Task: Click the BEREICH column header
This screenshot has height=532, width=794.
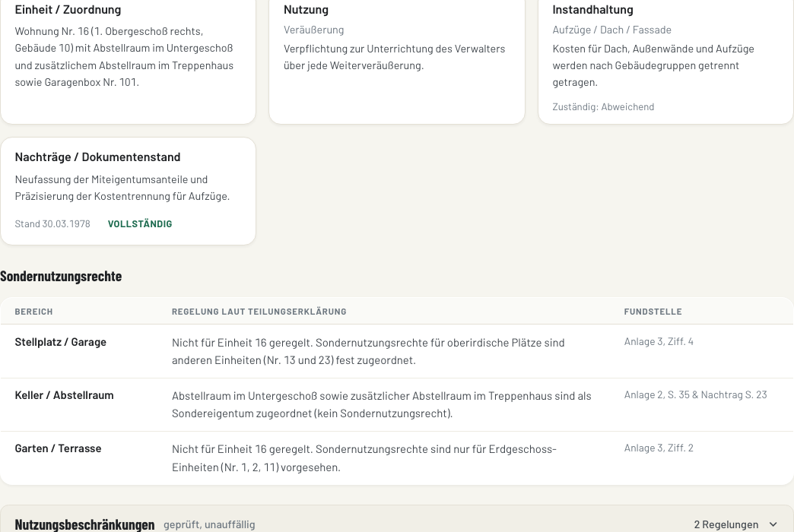Action: (x=33, y=312)
